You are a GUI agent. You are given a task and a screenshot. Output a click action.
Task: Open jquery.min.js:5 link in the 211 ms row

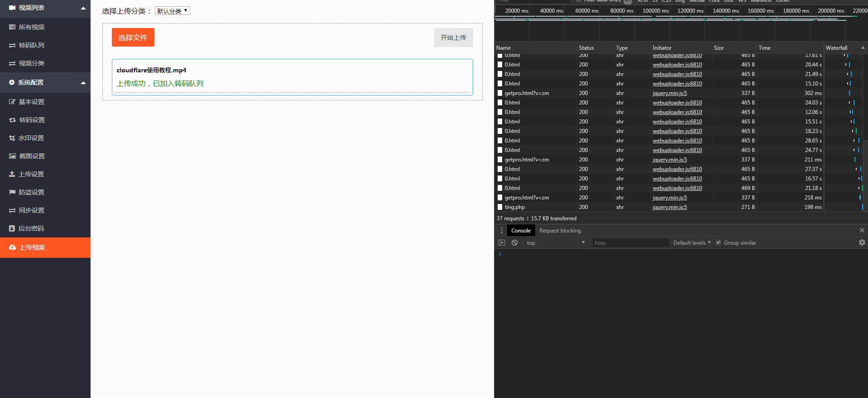click(670, 160)
